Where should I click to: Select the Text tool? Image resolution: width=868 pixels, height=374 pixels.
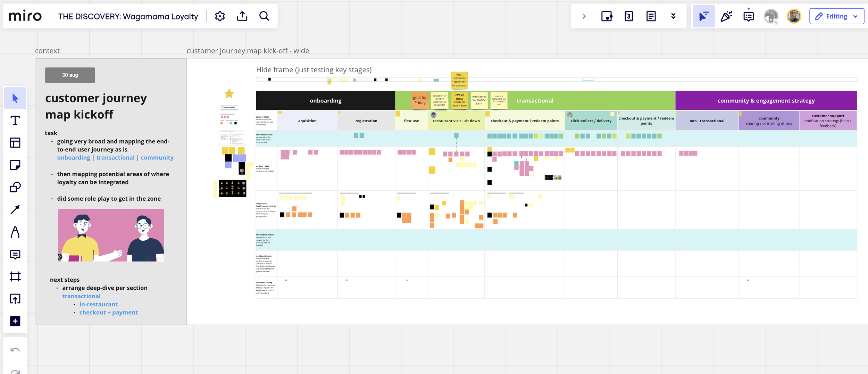(15, 120)
